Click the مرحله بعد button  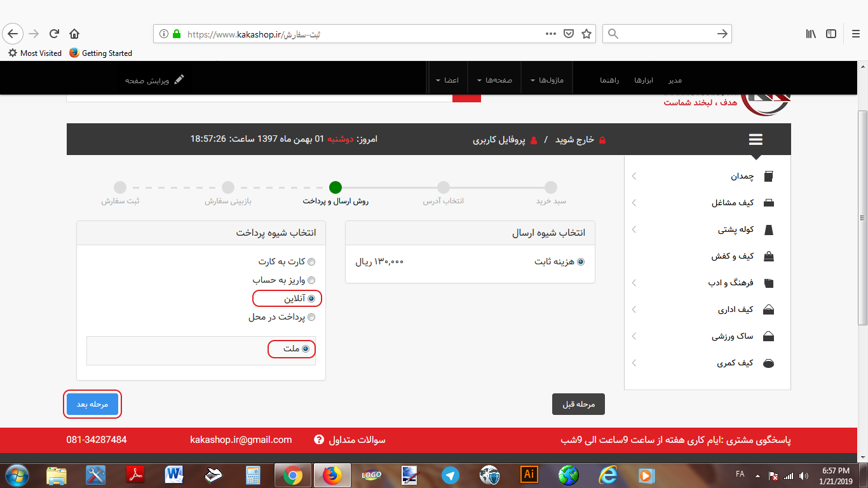point(93,404)
